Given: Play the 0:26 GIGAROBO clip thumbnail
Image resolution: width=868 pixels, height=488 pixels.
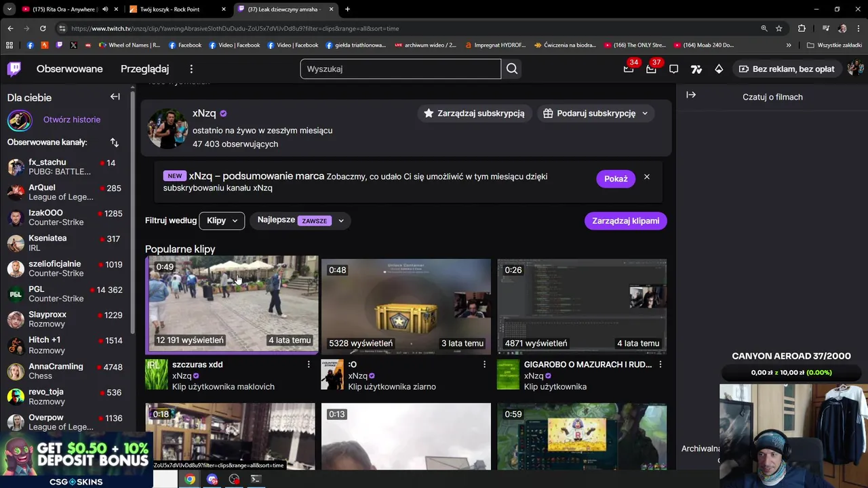Looking at the screenshot, I should click(582, 306).
